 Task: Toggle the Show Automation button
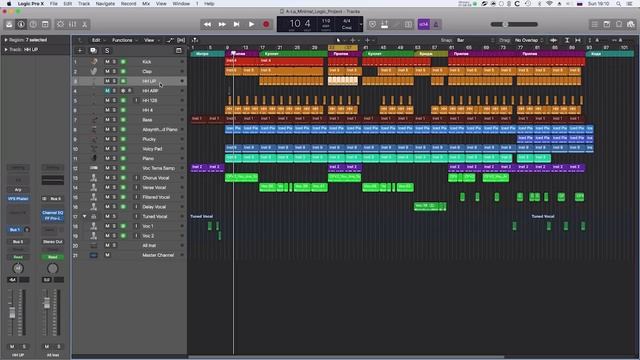(169, 40)
